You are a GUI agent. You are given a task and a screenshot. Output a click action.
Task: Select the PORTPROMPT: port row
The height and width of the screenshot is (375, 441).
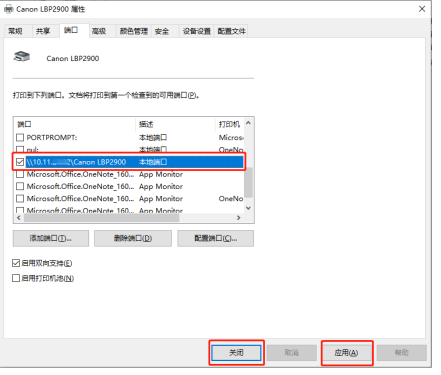point(130,137)
